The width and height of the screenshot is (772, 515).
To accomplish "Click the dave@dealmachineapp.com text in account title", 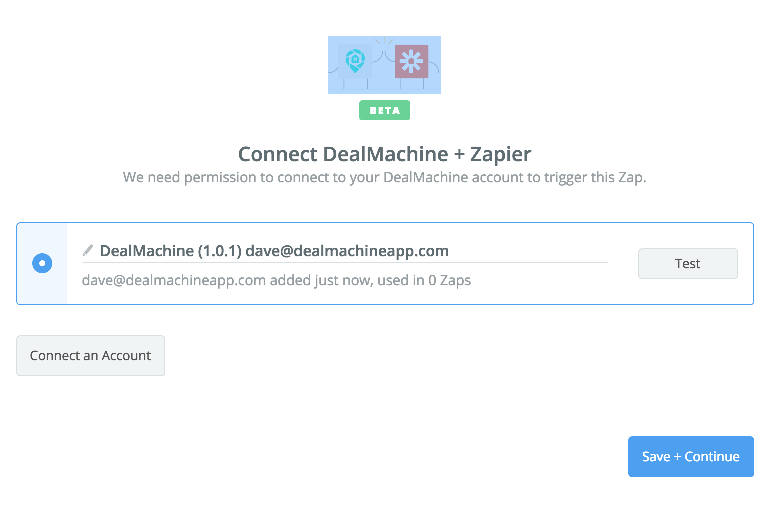I will (x=347, y=251).
